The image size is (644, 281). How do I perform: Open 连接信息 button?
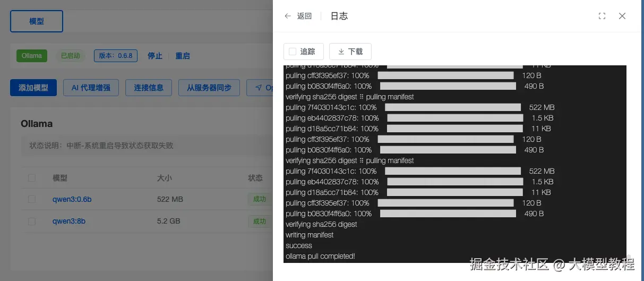tap(149, 88)
